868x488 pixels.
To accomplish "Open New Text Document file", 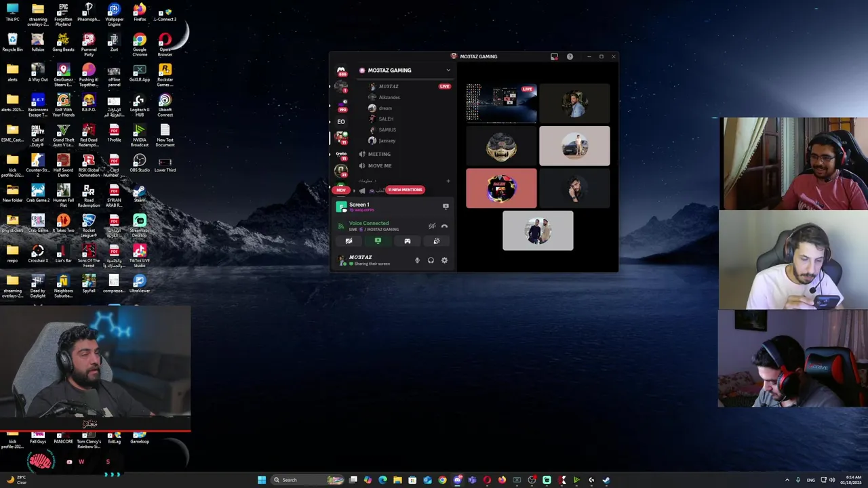I will click(165, 135).
